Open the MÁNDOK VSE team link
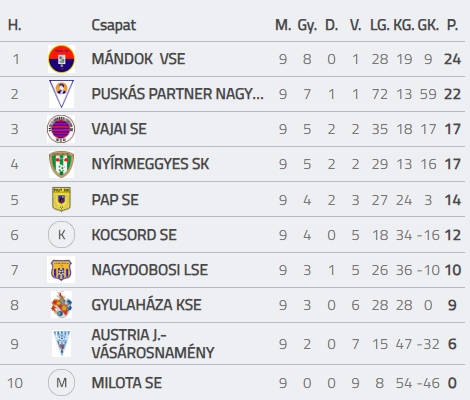 coord(138,59)
